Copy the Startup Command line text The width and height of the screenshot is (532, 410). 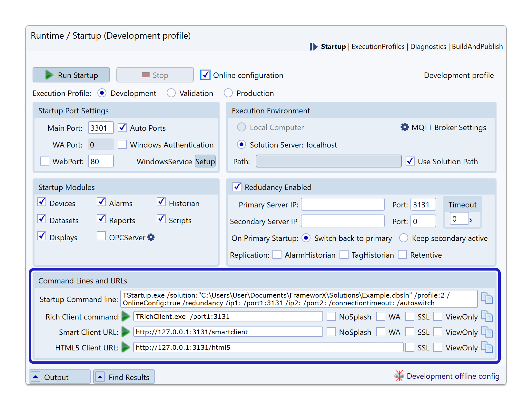(x=487, y=298)
